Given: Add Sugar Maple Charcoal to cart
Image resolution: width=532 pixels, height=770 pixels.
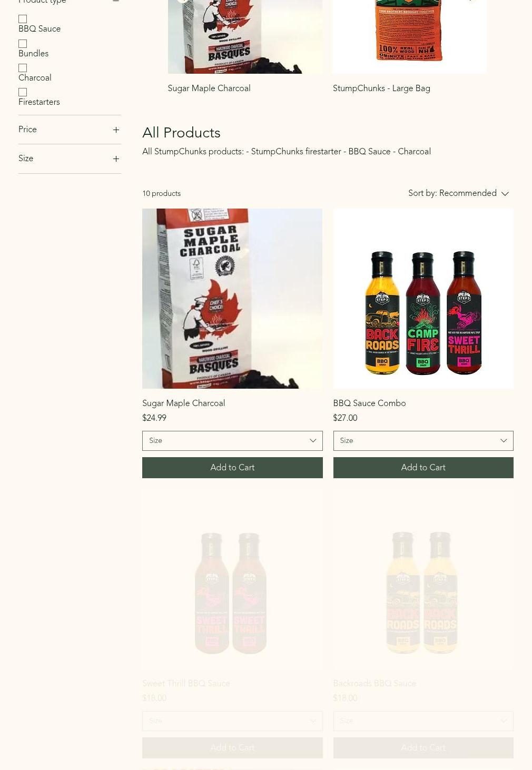Looking at the screenshot, I should pyautogui.click(x=232, y=468).
